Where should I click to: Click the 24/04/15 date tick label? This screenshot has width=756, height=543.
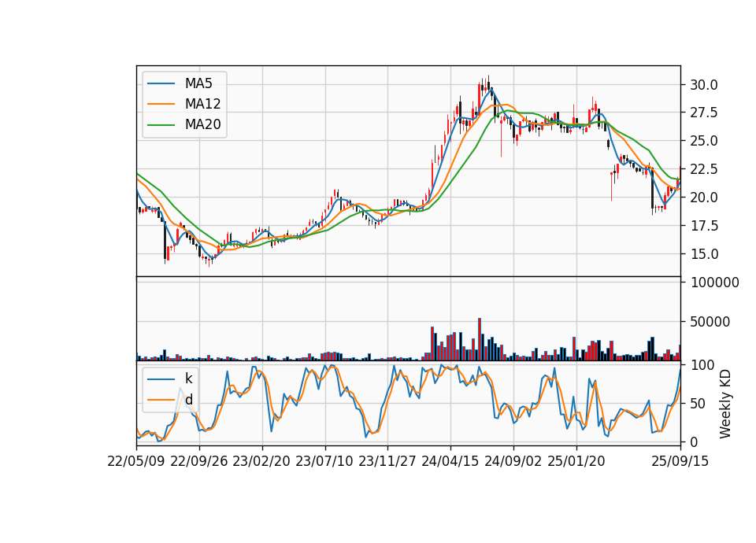click(x=450, y=461)
